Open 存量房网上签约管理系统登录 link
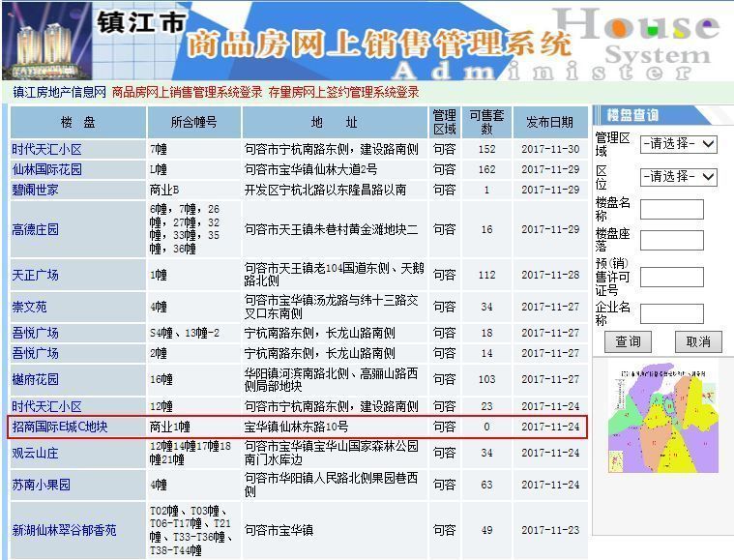Screen dimensions: 734x560 coord(343,92)
